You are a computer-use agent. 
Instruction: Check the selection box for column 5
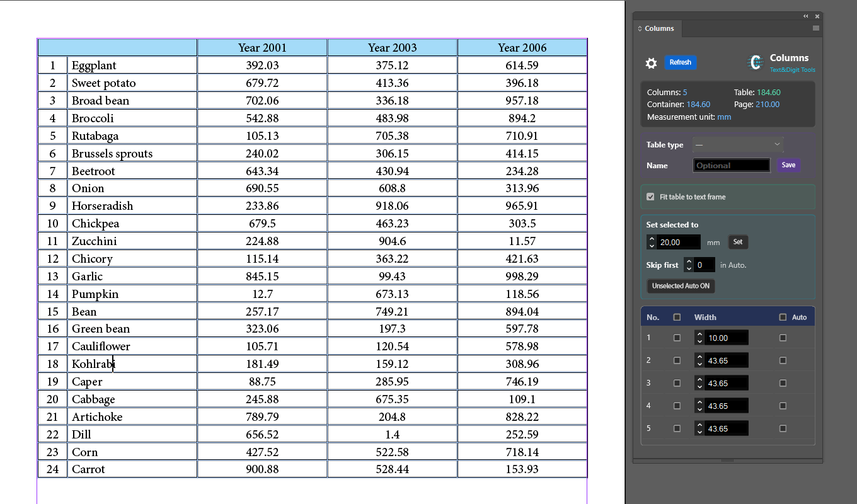tap(677, 428)
